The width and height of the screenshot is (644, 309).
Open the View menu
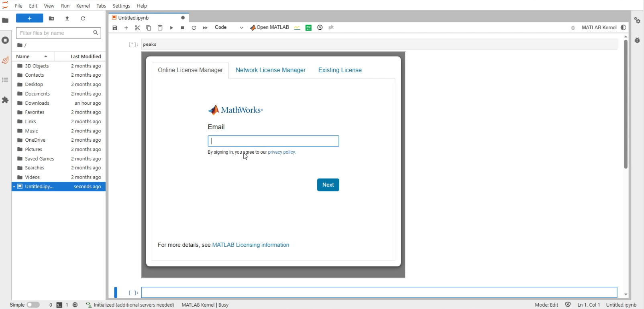pyautogui.click(x=49, y=6)
